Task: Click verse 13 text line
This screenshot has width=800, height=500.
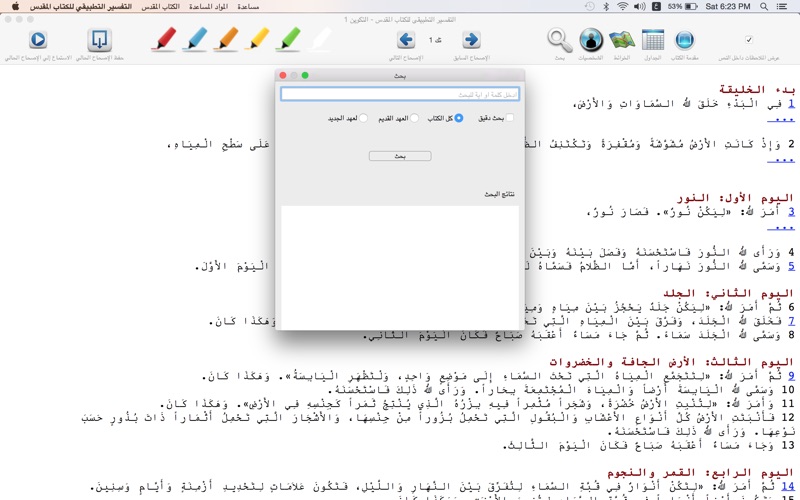Action: (x=648, y=445)
